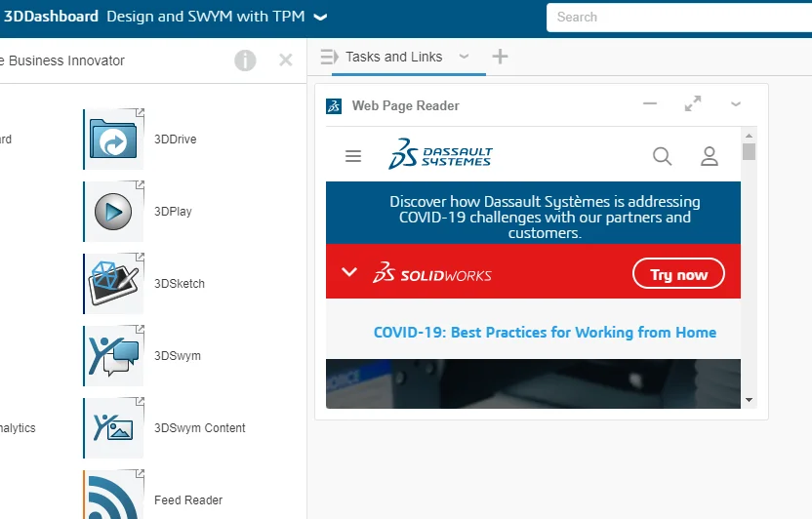Click the Feed Reader label text
Screen dimensions: 812x519
click(188, 500)
